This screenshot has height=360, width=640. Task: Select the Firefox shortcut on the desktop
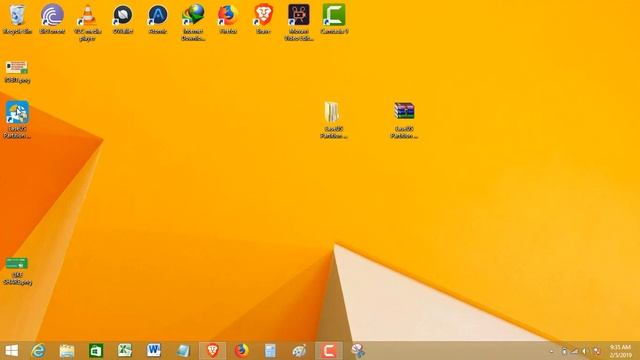(228, 19)
